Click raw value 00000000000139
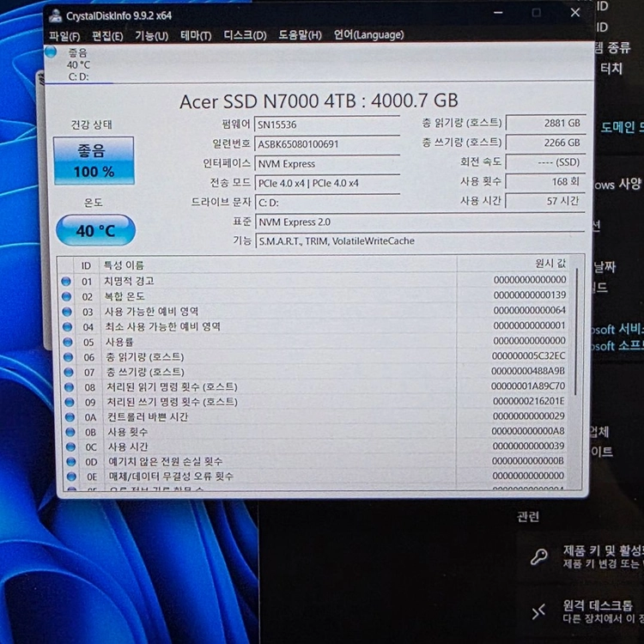The height and width of the screenshot is (644, 644). (530, 295)
